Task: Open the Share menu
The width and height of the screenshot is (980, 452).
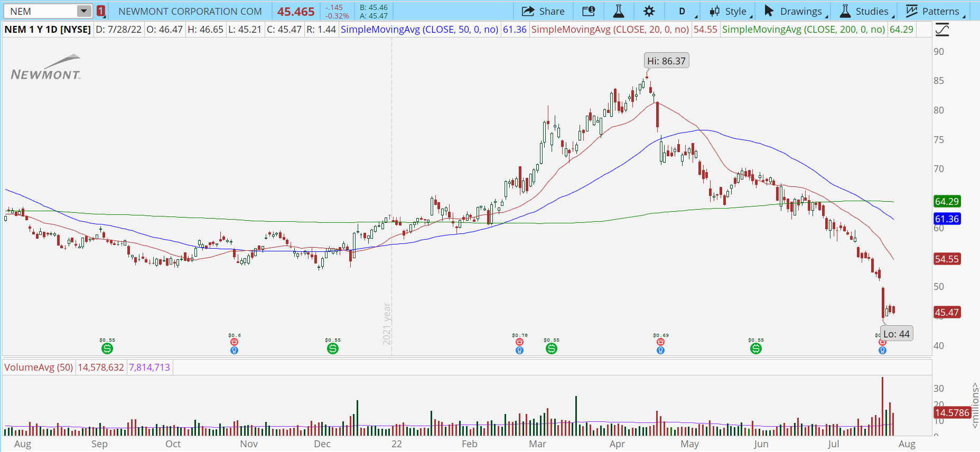Action: (x=543, y=11)
